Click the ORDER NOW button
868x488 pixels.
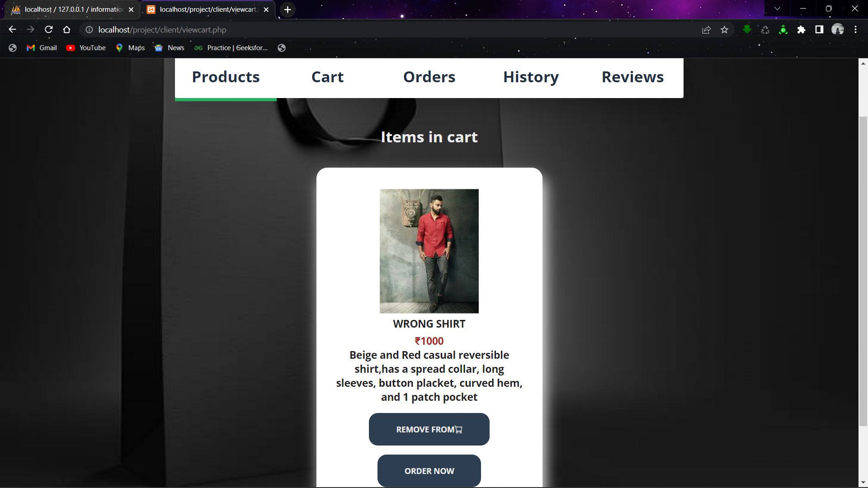click(x=429, y=470)
